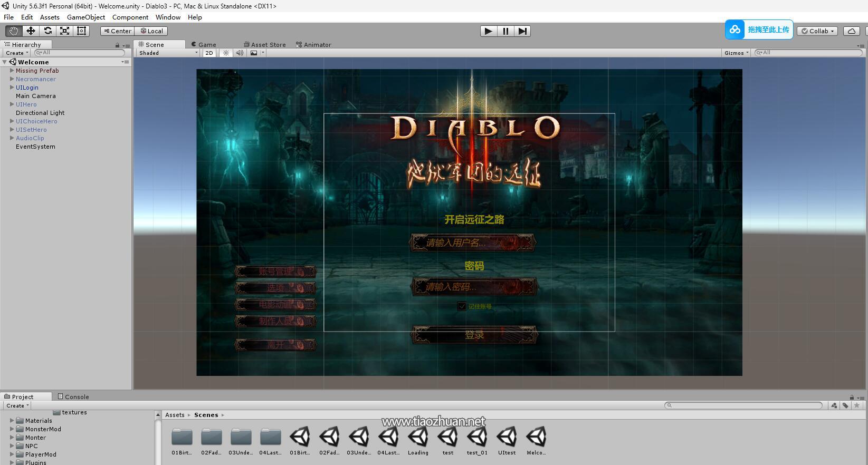Viewport: 868px width, 465px height.
Task: Select Directional Light in Hierarchy
Action: [x=40, y=113]
